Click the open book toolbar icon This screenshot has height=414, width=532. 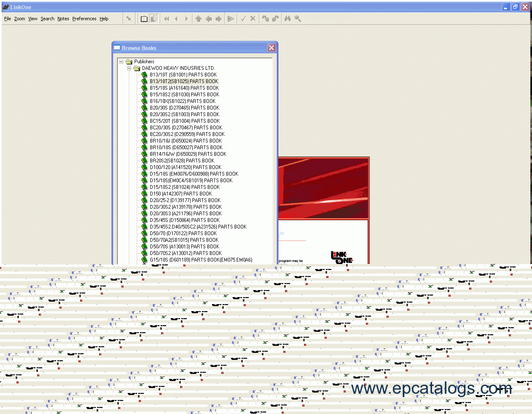144,19
